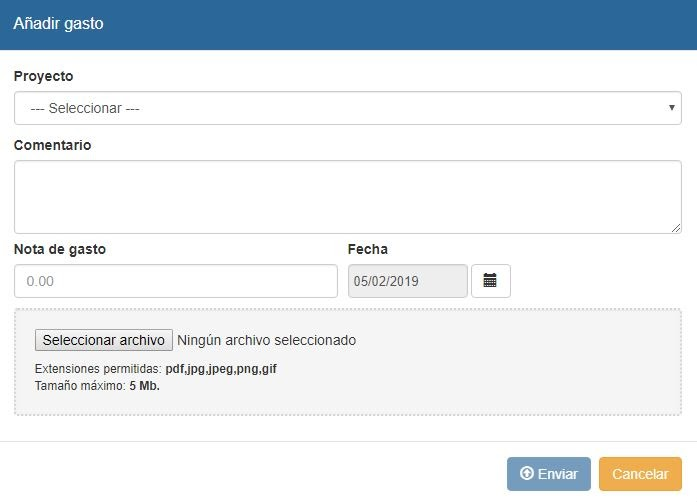The height and width of the screenshot is (502, 697).
Task: Click the 'Extensiones permitidas' text line
Action: (x=155, y=369)
